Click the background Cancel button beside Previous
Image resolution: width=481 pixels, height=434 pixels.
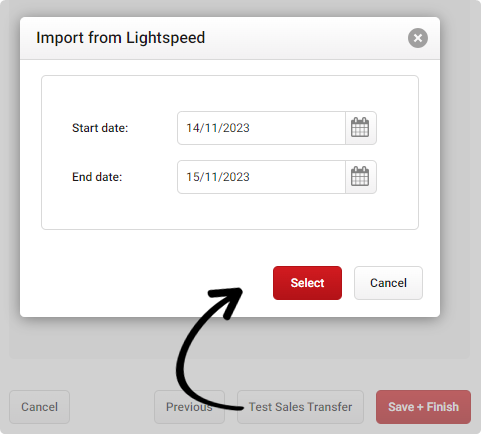point(39,407)
